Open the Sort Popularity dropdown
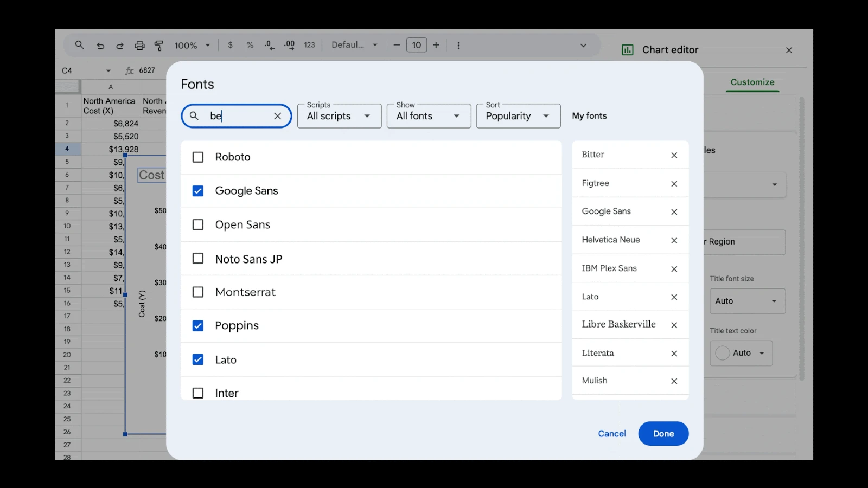Image resolution: width=868 pixels, height=488 pixels. [518, 116]
